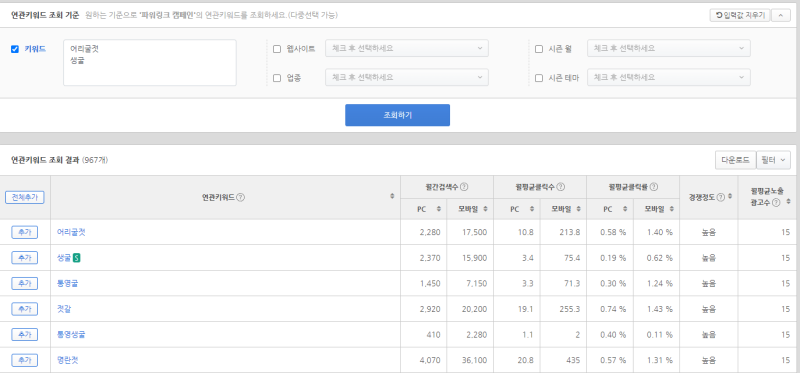
Task: Click 추가 in the 통영생굴 row
Action: click(x=24, y=335)
